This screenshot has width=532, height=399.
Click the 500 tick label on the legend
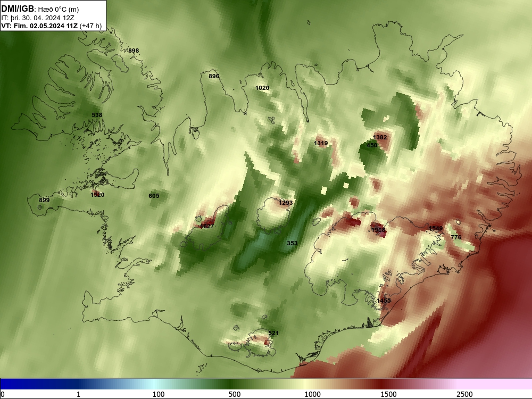235,394
